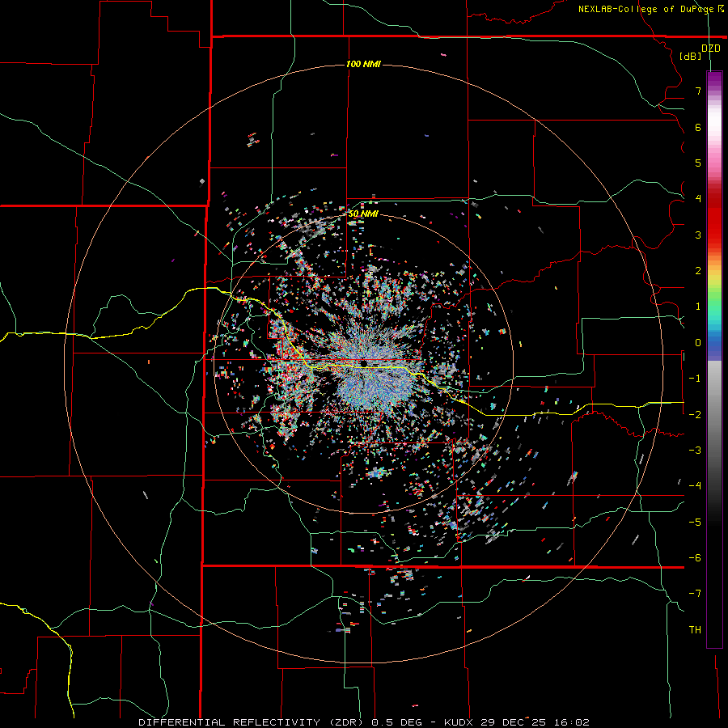
Task: Click the -6 value on the color scale
Action: [x=695, y=558]
